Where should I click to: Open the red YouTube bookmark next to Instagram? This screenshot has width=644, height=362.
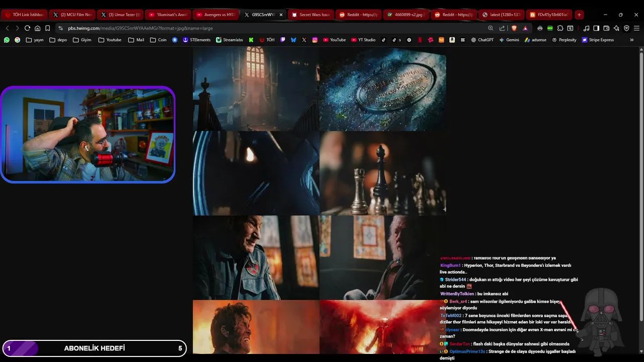pos(334,40)
